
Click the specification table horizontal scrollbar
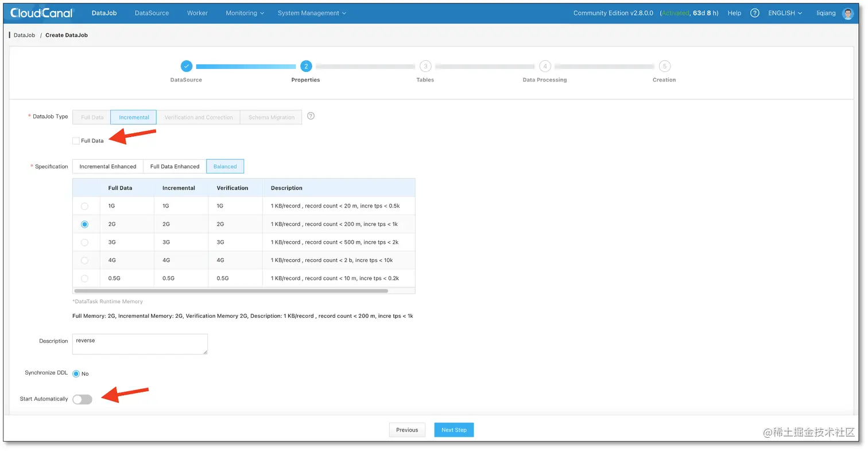coord(230,291)
